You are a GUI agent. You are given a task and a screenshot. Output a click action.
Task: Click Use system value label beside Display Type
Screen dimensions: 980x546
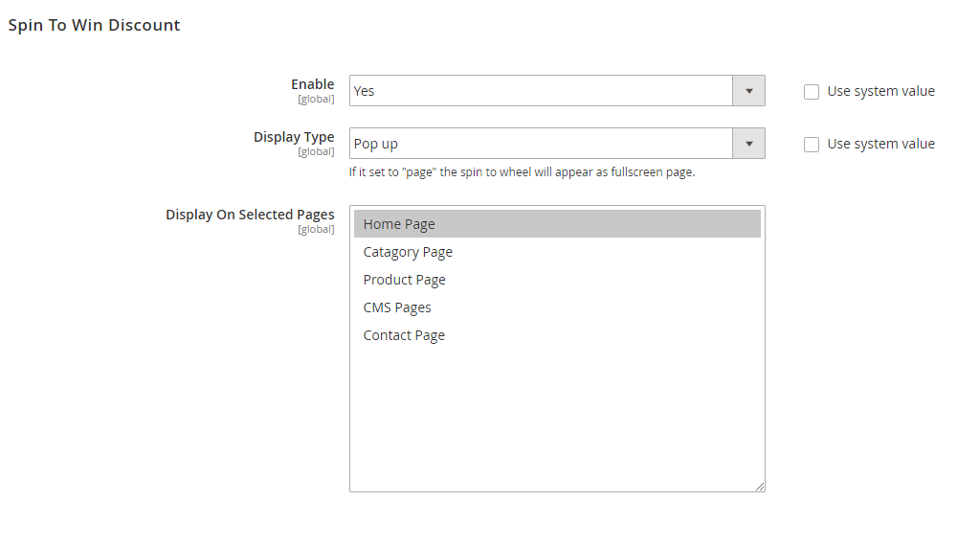(880, 145)
